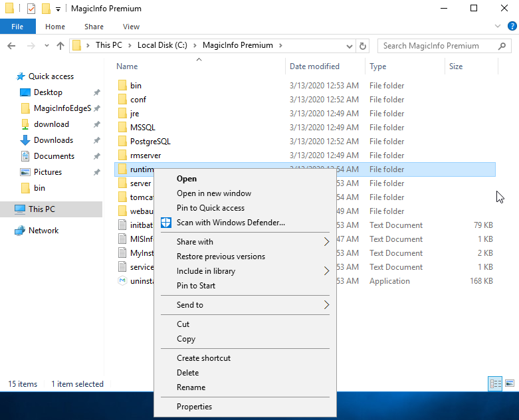Click the chevron after This PC in path

pos(130,45)
